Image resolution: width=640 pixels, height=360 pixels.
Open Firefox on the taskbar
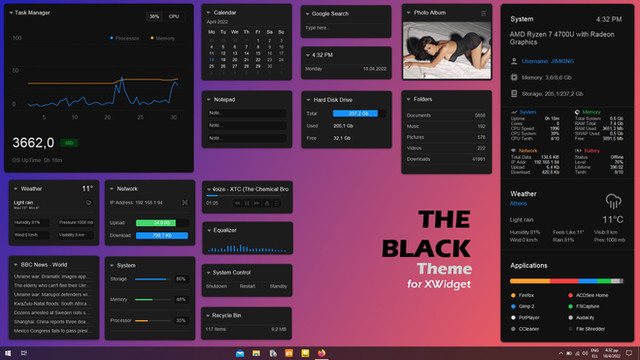322,353
